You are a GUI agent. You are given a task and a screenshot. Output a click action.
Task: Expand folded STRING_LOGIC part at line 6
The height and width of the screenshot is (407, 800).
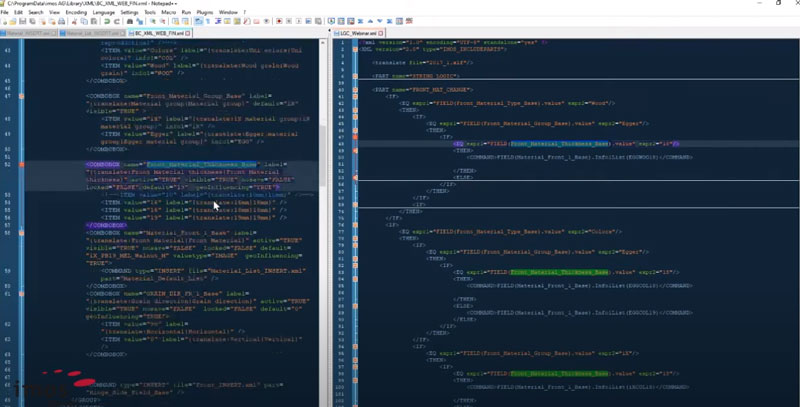pyautogui.click(x=355, y=76)
